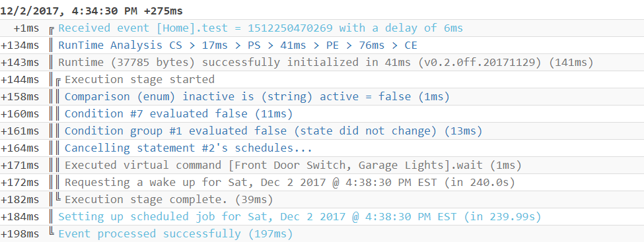Click the closing bracket beside Event processed

pos(52,233)
